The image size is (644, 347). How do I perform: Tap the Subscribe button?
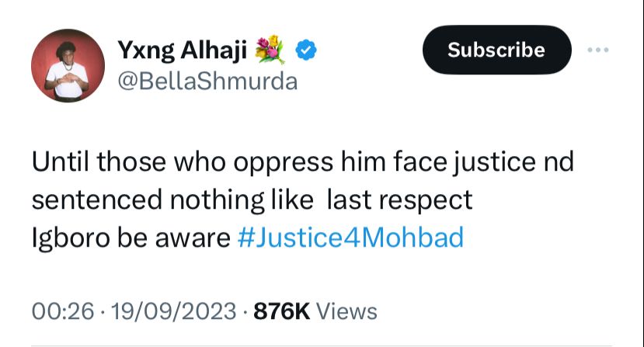496,50
